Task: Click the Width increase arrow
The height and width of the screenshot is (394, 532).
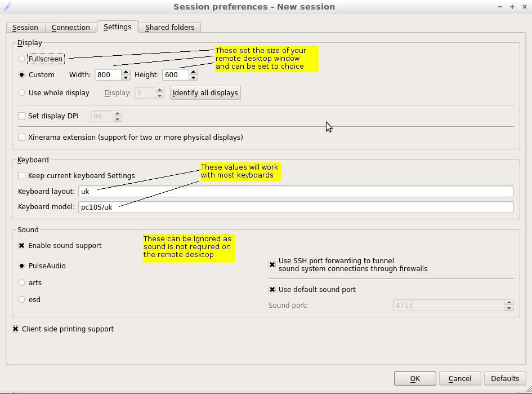Action: pyautogui.click(x=126, y=72)
